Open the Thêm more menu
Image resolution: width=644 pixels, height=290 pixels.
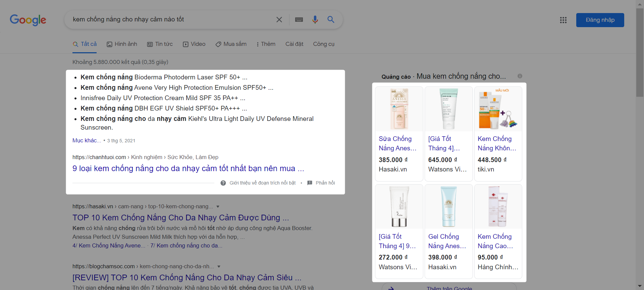pos(266,44)
